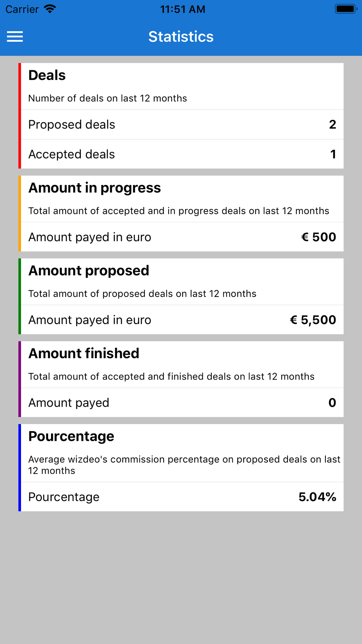Tap the blue Pourcentage color bar

(x=20, y=468)
